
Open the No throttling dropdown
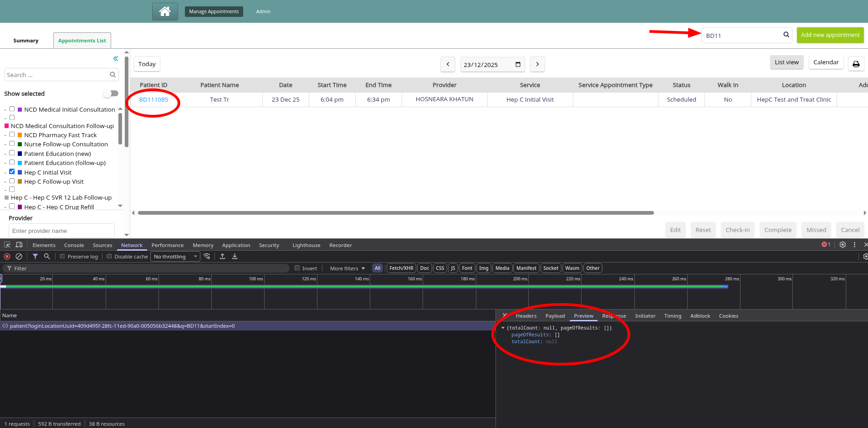click(175, 257)
